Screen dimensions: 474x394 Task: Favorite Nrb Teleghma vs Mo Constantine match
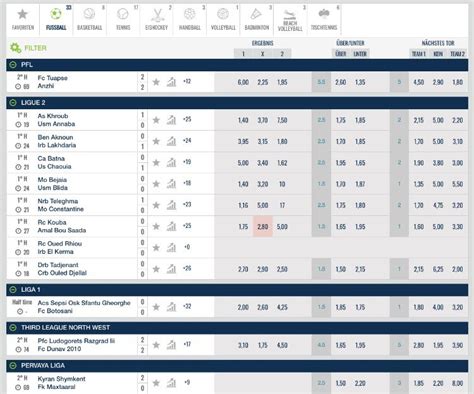(x=156, y=205)
